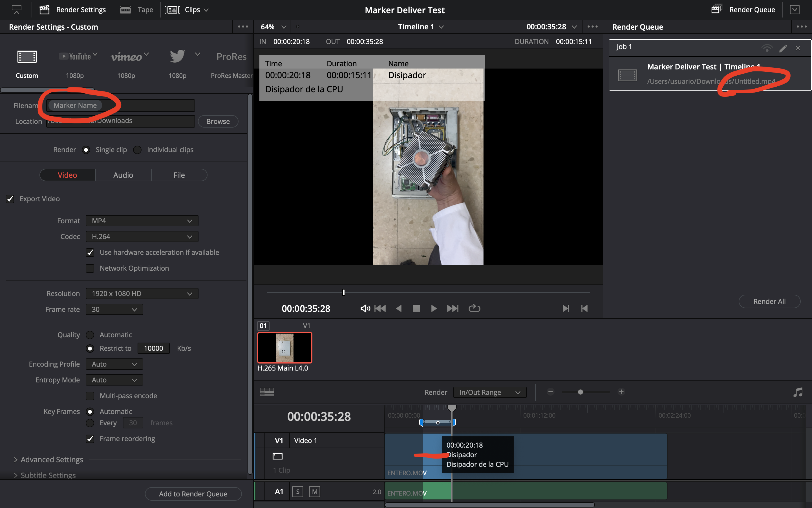The height and width of the screenshot is (508, 812).
Task: Open viewer options three-dot menu
Action: (x=592, y=27)
